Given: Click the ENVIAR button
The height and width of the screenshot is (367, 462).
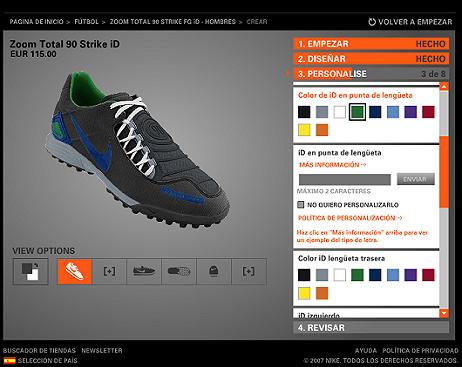Looking at the screenshot, I should tap(416, 179).
